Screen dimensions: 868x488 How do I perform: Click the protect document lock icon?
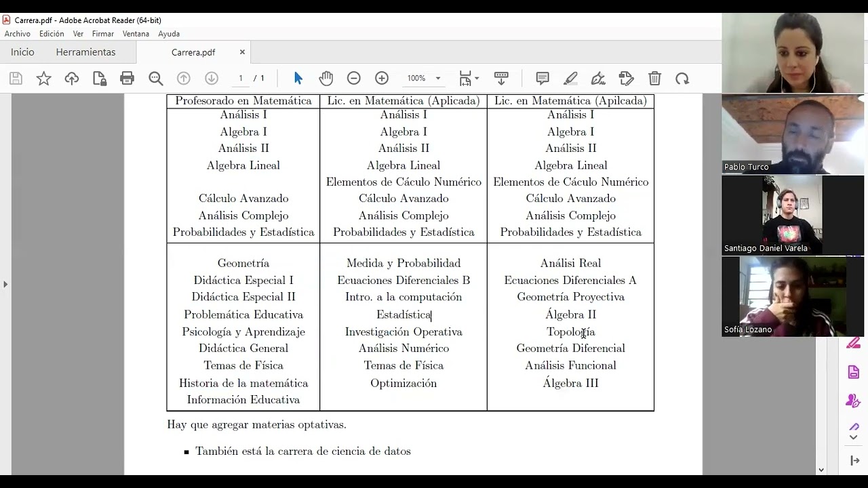tap(100, 79)
